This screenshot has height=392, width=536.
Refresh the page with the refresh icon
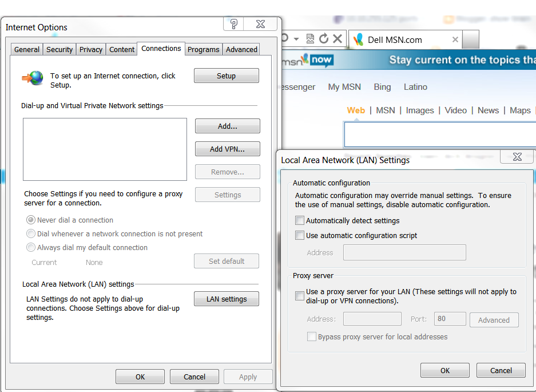324,38
